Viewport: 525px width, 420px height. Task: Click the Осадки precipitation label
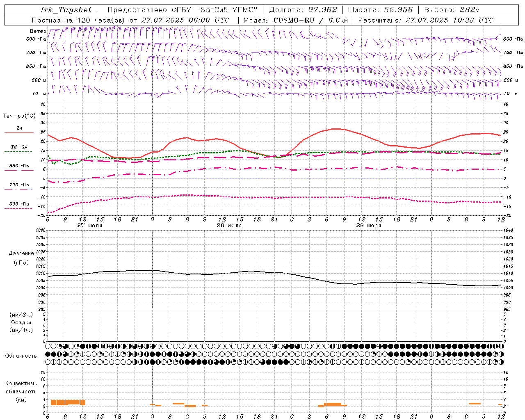pyautogui.click(x=21, y=322)
